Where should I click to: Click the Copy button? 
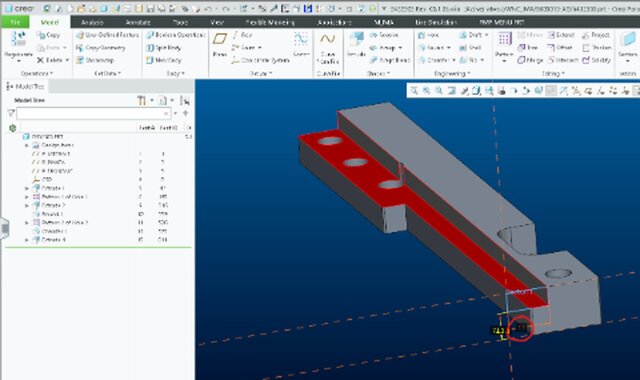[48, 35]
